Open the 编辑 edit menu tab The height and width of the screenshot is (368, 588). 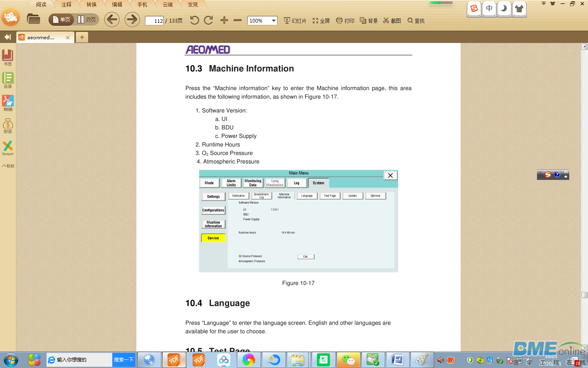pyautogui.click(x=117, y=4)
